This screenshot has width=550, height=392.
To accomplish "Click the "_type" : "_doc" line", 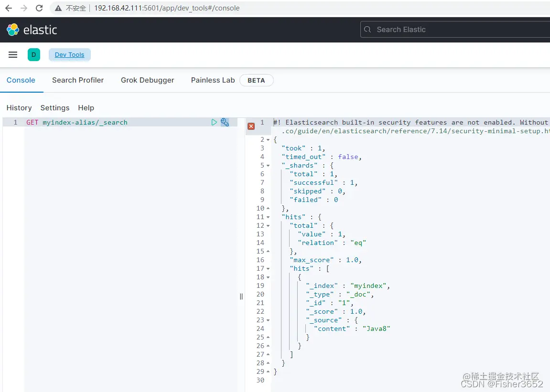I will pos(340,295).
